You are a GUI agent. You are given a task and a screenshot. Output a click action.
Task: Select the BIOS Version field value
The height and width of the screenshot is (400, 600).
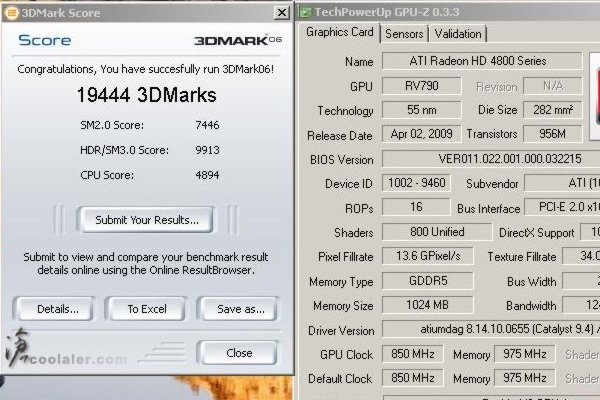[x=491, y=159]
